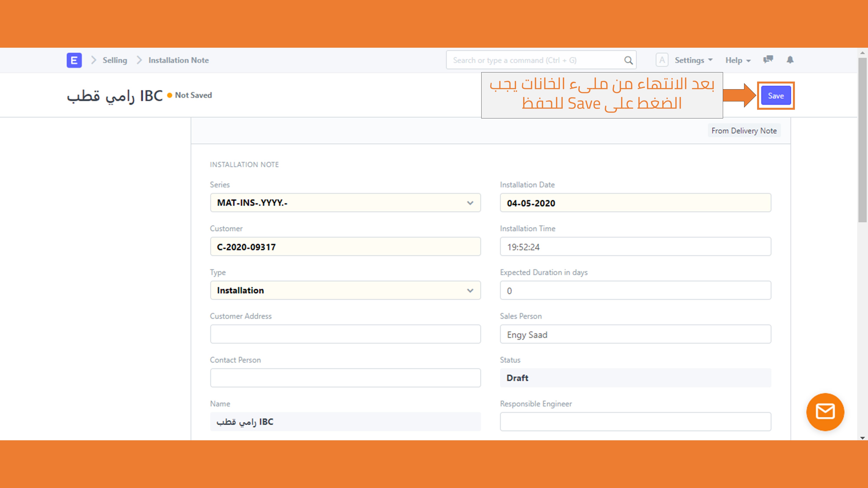Click the search magnifier icon

pos(628,60)
